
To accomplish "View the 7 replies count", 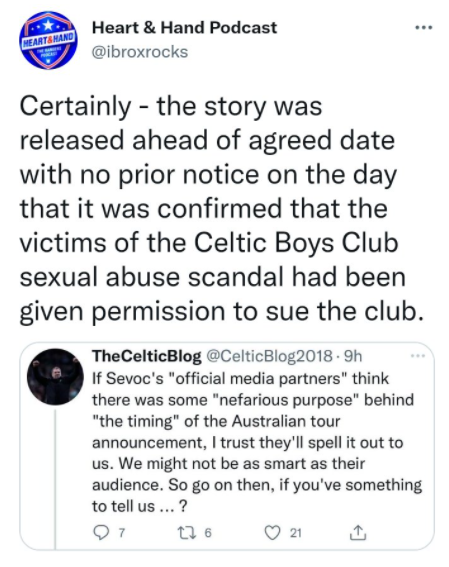I will 122,533.
